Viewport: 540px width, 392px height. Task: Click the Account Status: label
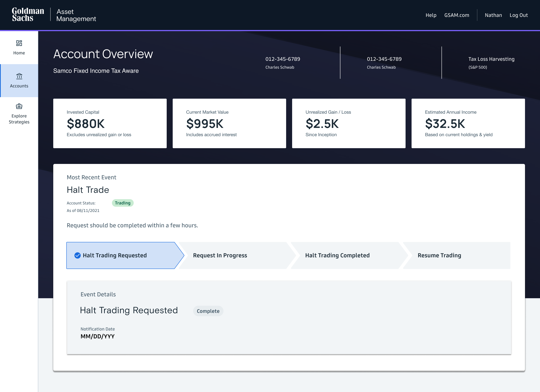[x=81, y=203]
